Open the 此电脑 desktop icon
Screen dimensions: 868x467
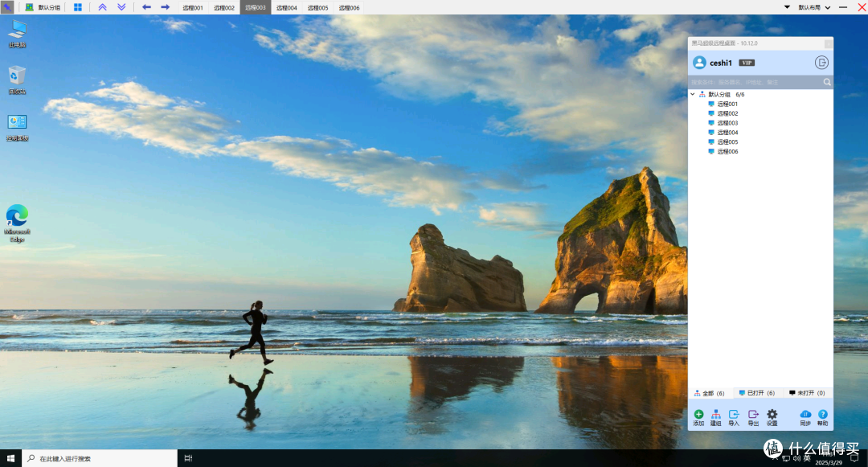click(17, 34)
